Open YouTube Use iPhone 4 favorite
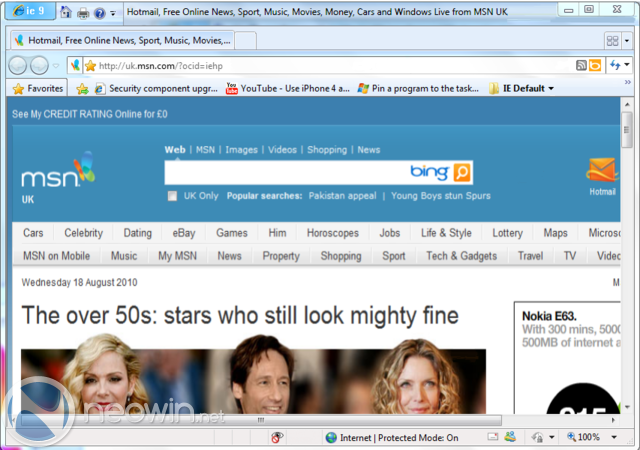Screen dimensions: 640x450 pos(287,88)
